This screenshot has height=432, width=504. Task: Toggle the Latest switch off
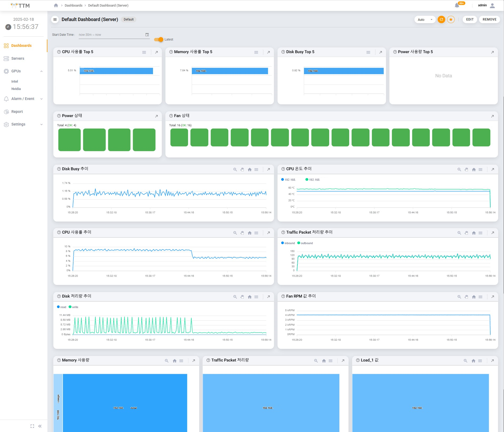[x=159, y=39]
